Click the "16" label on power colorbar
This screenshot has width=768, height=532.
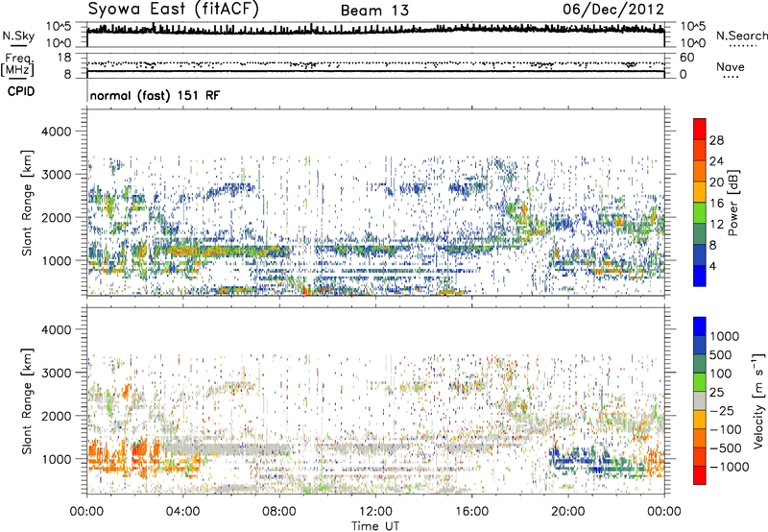(716, 204)
